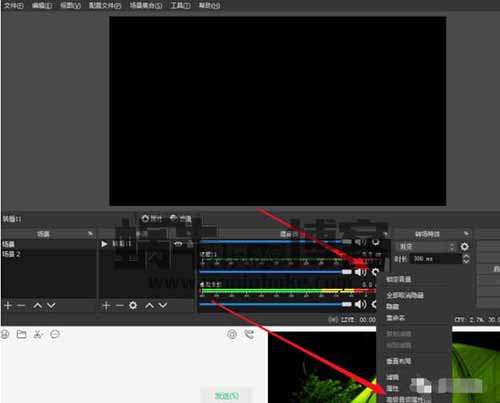Open the 工具(T) menu
The image size is (500, 403).
click(x=180, y=6)
